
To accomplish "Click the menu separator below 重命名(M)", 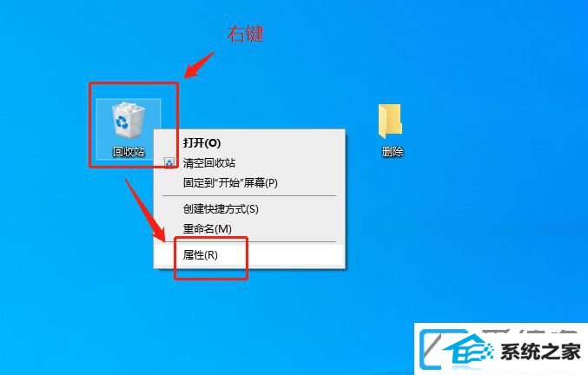I will coord(249,241).
